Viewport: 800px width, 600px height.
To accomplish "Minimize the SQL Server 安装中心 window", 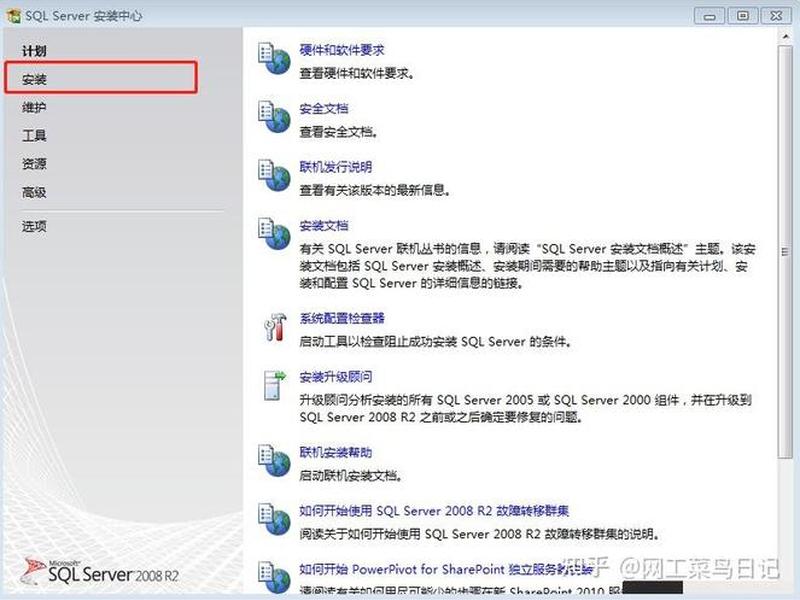I will [x=709, y=16].
